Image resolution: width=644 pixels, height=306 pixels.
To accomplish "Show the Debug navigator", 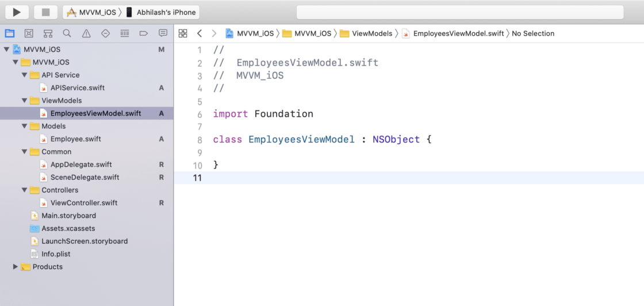I will [x=124, y=33].
